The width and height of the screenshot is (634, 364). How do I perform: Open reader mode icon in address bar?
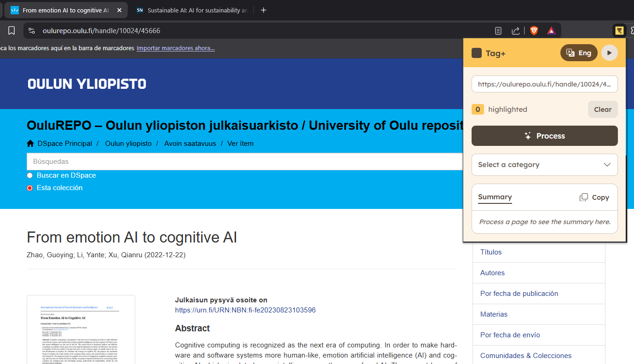[498, 31]
